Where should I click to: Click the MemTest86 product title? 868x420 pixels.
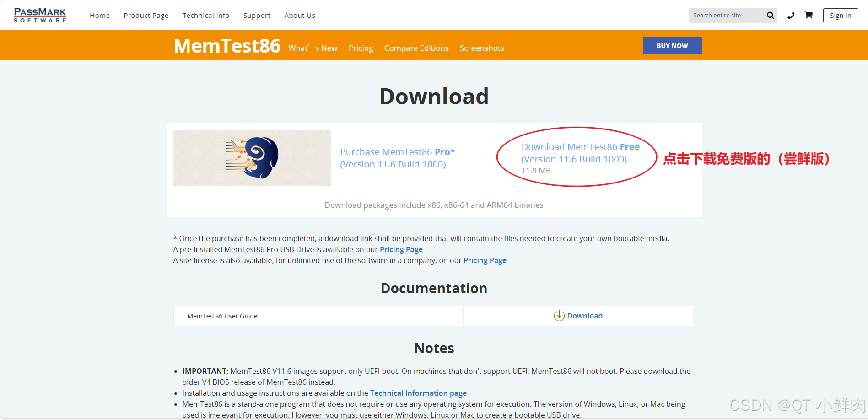pos(227,46)
